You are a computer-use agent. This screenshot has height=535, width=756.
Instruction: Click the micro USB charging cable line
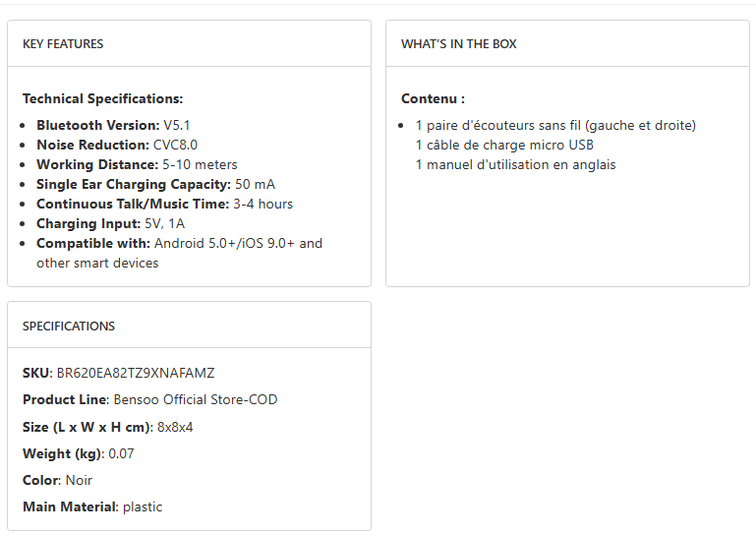504,146
